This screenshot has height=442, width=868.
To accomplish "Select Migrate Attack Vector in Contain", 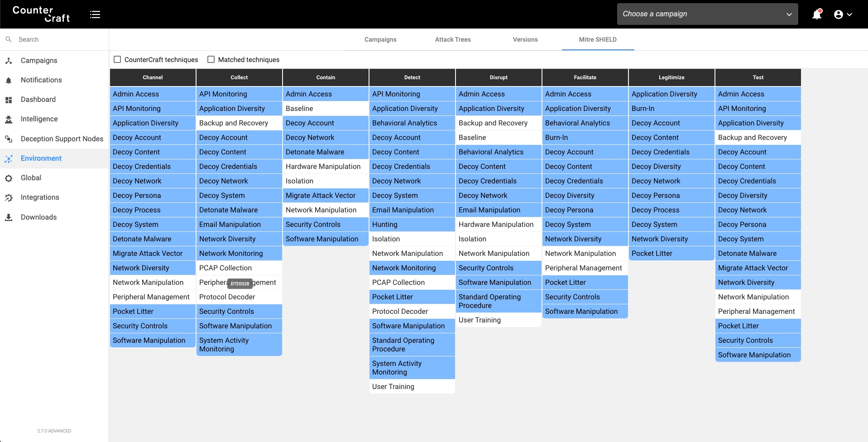I will (x=326, y=196).
